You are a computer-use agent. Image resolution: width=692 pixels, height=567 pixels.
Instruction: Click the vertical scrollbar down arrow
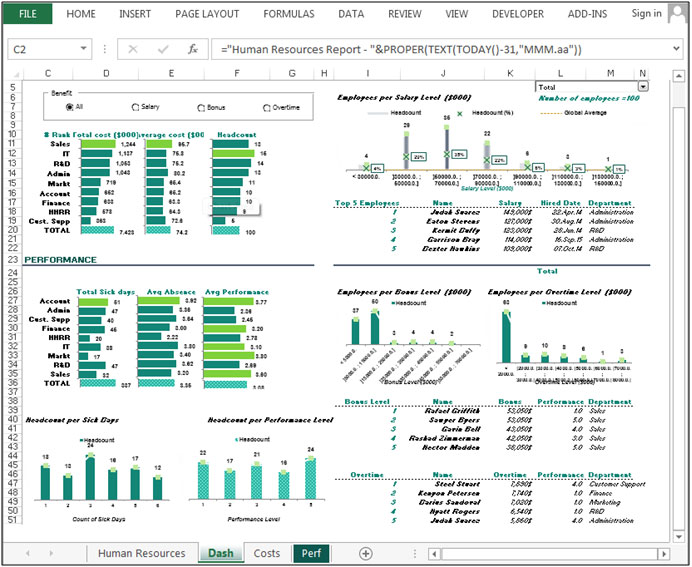click(x=679, y=536)
